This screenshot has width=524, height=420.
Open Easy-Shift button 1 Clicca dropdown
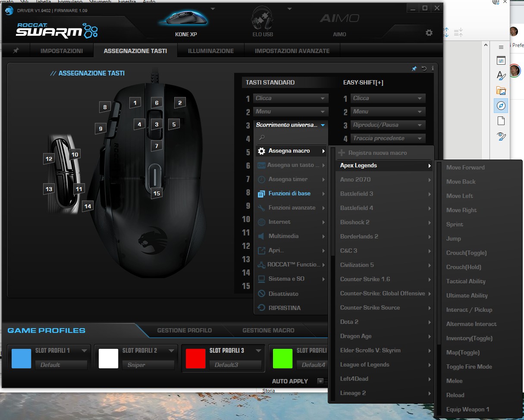click(388, 98)
